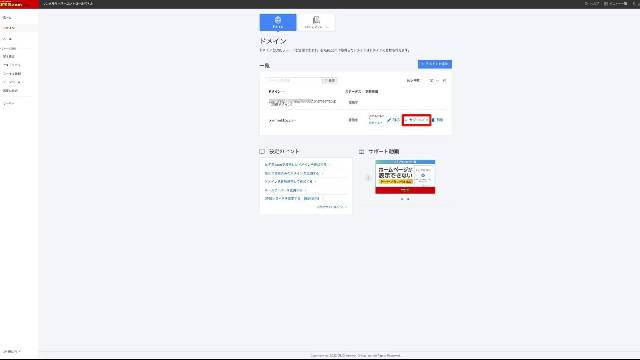
Task: Click the see-more link under settings points
Action: [x=331, y=207]
